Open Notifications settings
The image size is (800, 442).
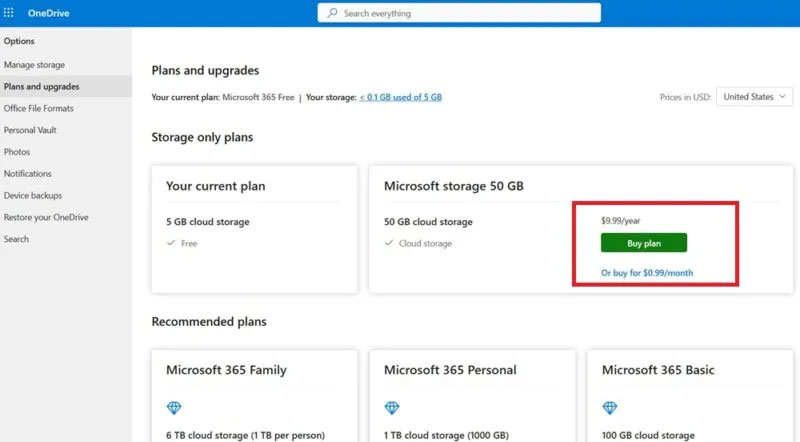coord(28,173)
